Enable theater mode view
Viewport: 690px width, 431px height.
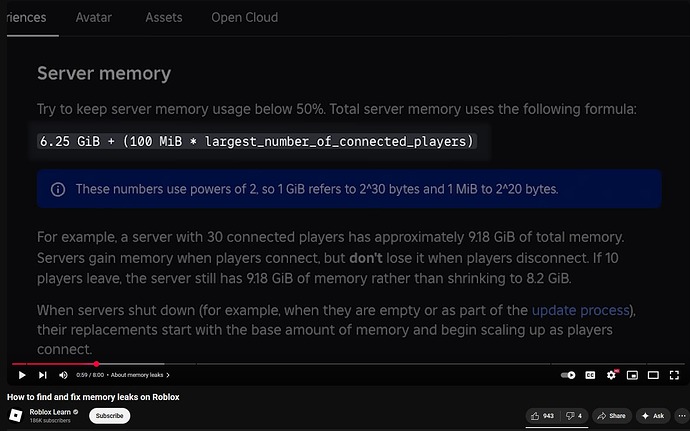(x=653, y=375)
